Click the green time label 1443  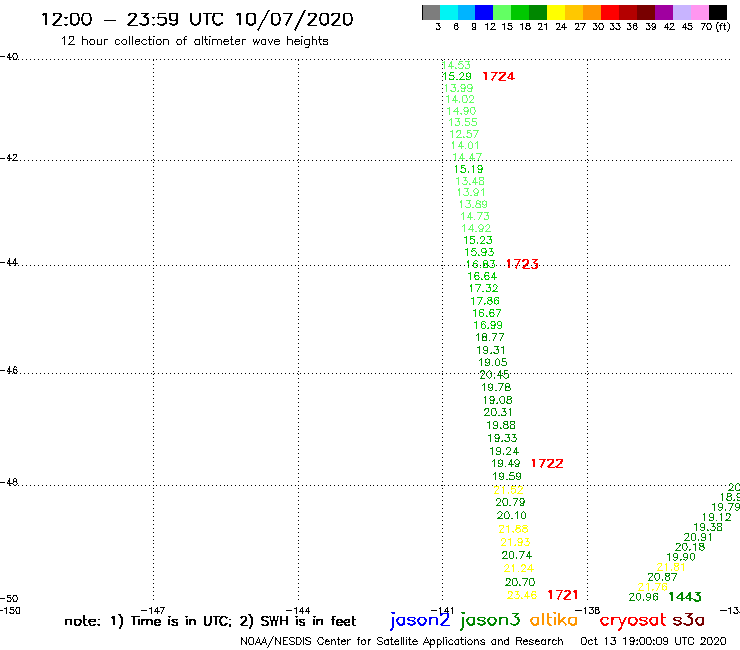coord(685,597)
